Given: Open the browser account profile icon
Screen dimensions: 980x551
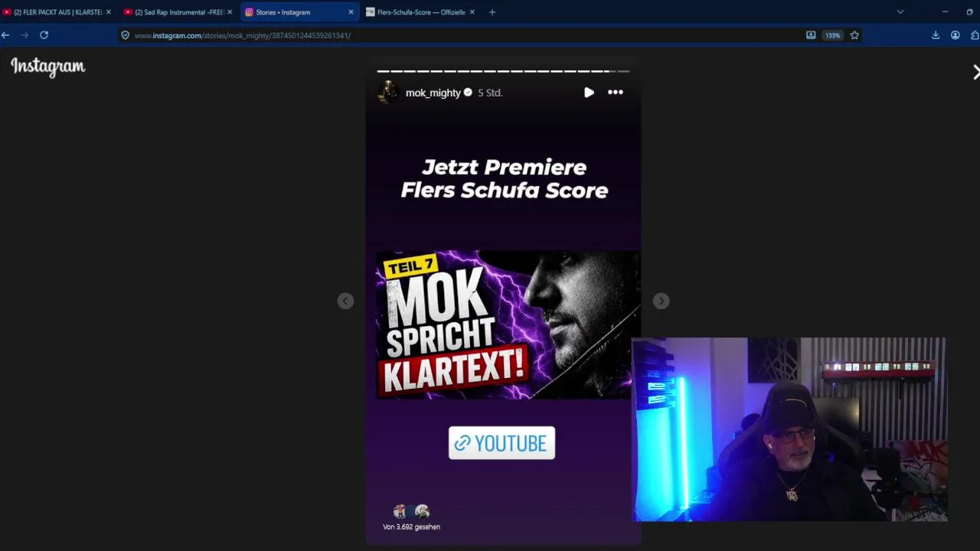Looking at the screenshot, I should point(955,35).
